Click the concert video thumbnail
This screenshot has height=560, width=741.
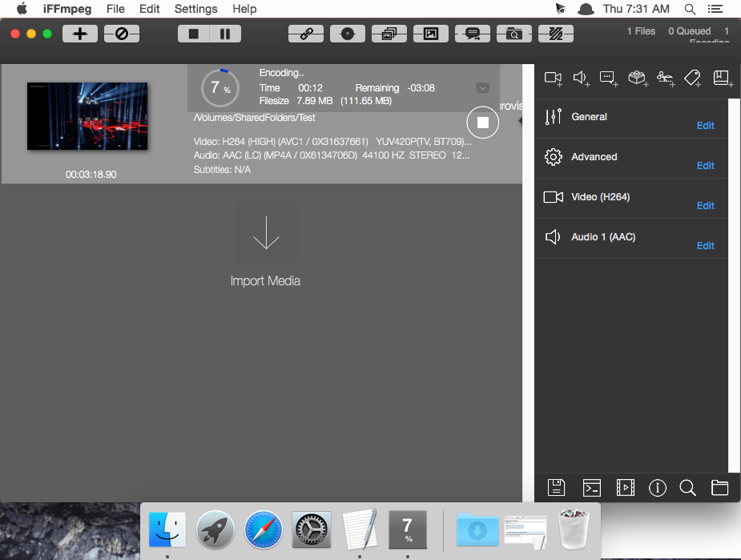(87, 116)
